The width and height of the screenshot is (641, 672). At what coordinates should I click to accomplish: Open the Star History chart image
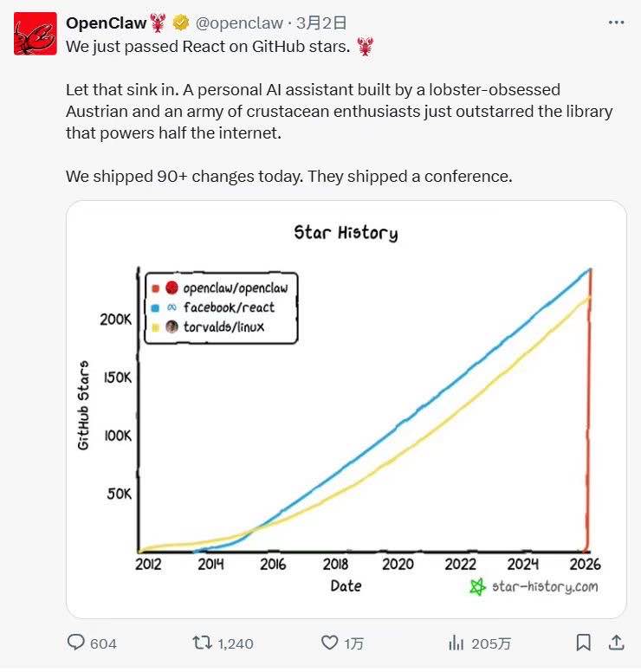346,409
